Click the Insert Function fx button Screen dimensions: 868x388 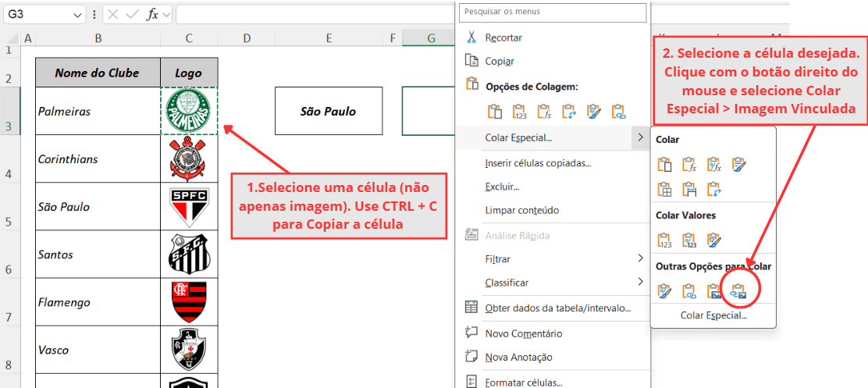[153, 14]
